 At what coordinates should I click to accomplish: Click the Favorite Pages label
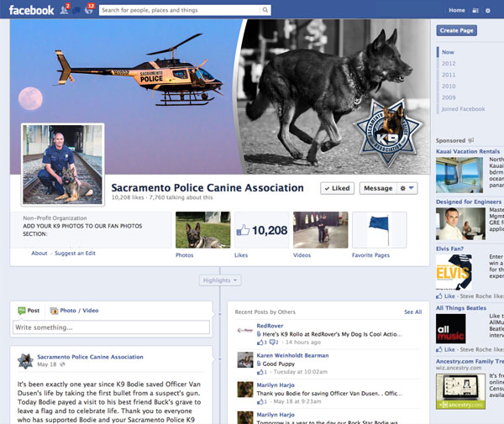[370, 255]
